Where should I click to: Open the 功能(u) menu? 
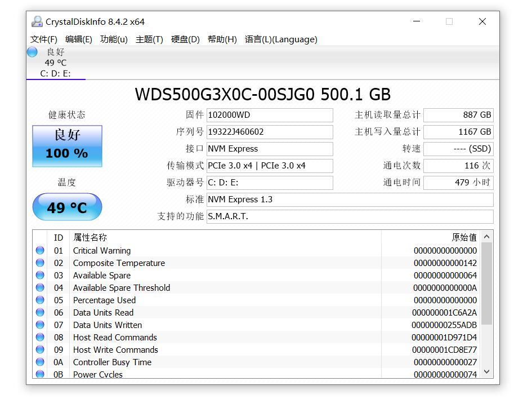114,39
